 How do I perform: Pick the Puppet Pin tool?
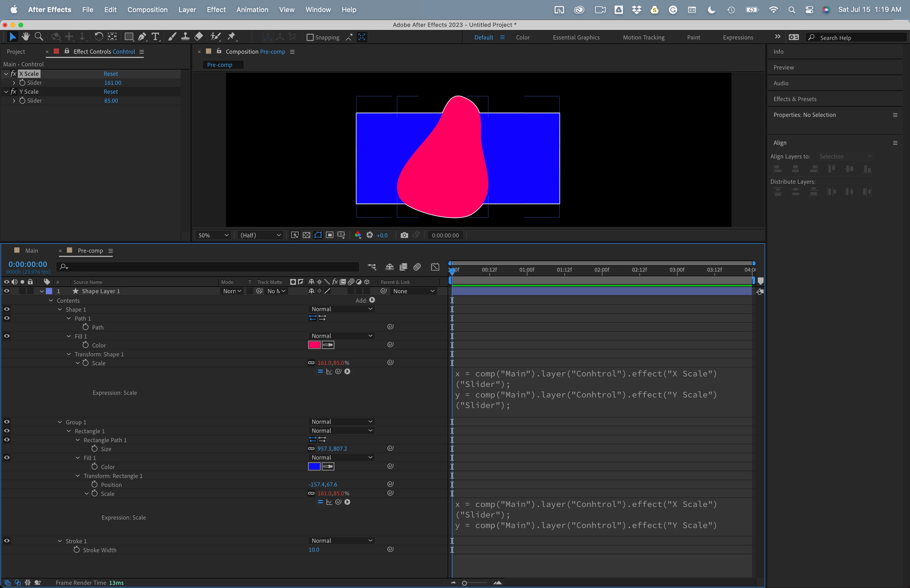point(231,37)
